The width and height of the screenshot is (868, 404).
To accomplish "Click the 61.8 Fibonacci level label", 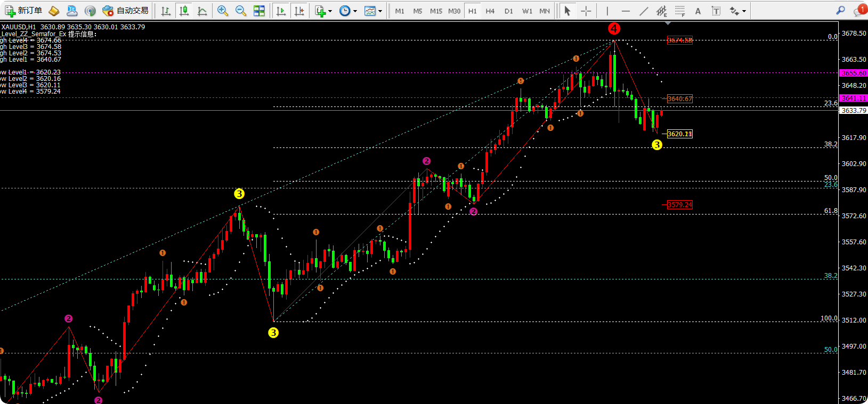I will (831, 211).
